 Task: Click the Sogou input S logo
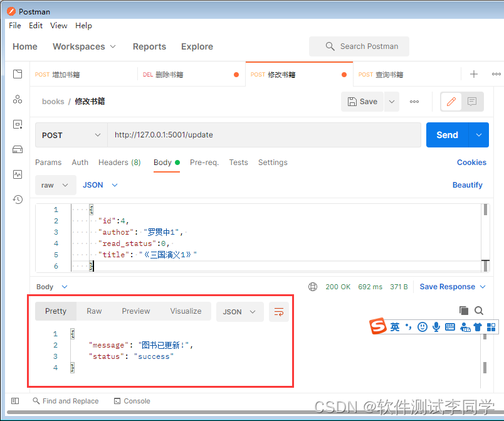click(x=378, y=326)
